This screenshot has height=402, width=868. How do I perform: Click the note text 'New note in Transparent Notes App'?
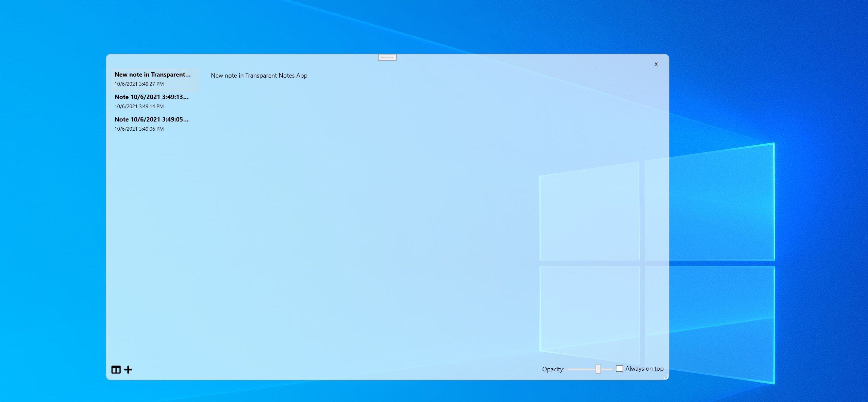pyautogui.click(x=259, y=76)
